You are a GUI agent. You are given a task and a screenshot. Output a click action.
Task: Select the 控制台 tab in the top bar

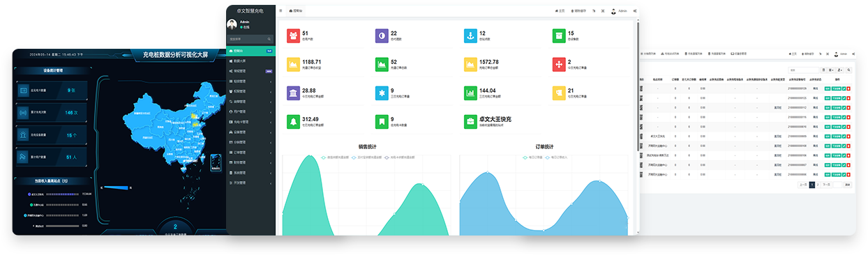click(x=297, y=11)
